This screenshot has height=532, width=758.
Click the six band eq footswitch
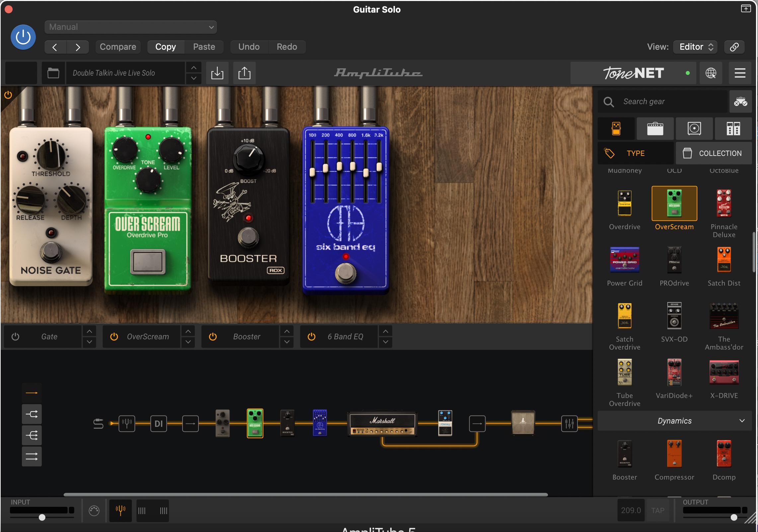[345, 273]
